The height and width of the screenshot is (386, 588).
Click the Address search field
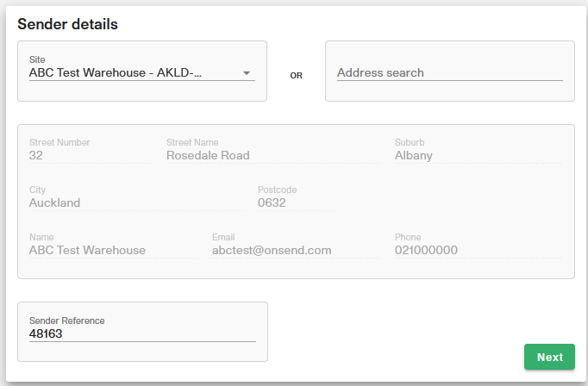[448, 73]
